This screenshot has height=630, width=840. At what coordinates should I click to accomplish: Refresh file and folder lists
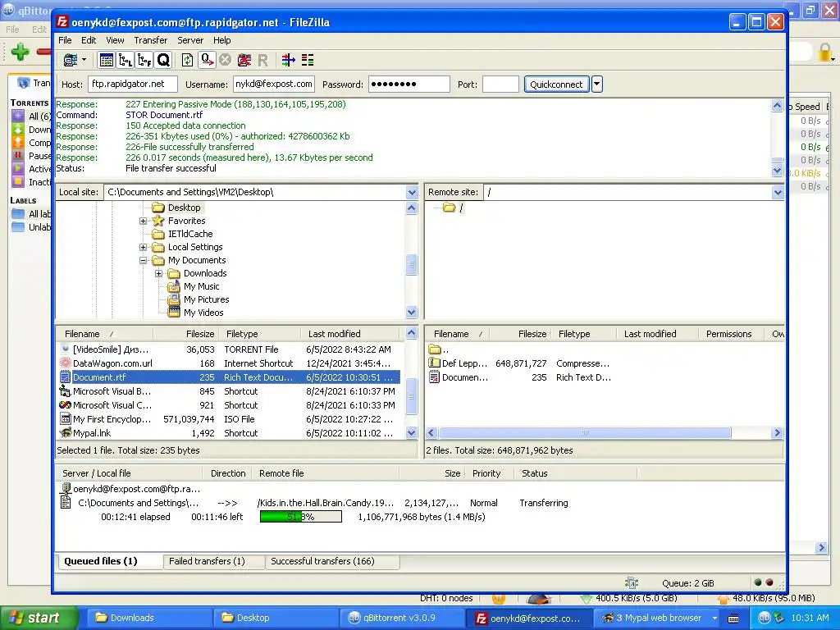[187, 60]
